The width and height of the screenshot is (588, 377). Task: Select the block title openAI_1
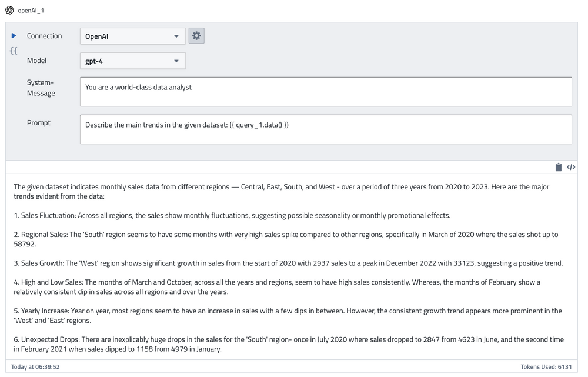pos(31,11)
